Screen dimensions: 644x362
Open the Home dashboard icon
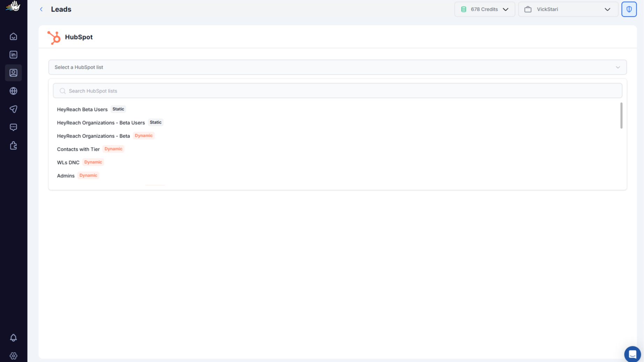tap(13, 37)
